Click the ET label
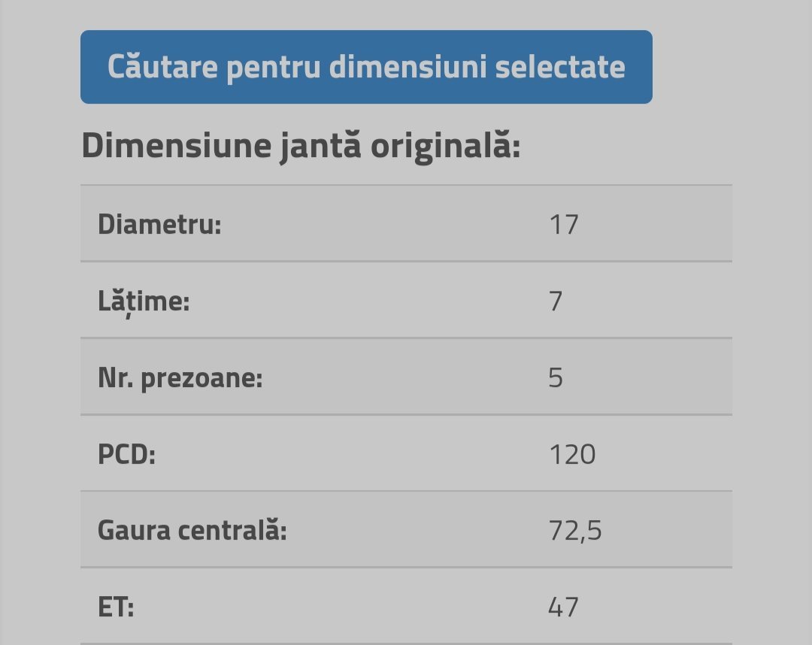 click(116, 607)
